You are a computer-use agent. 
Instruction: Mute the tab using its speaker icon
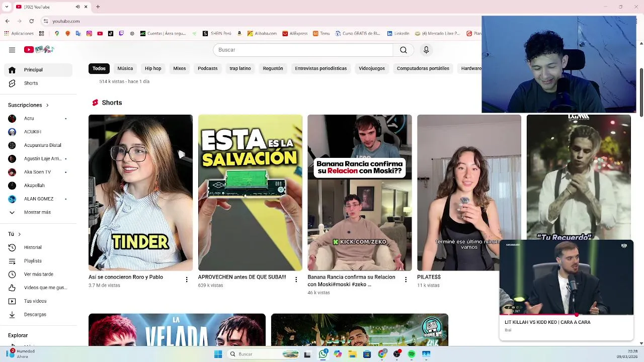pos(77,7)
